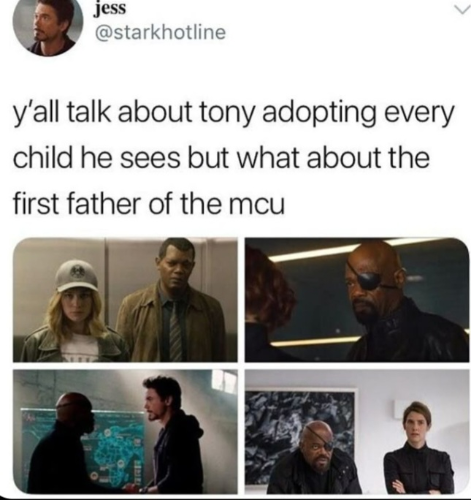Select the tweet line "first father of the mcu"
Viewport: 471px width, 500px height.
coord(149,204)
